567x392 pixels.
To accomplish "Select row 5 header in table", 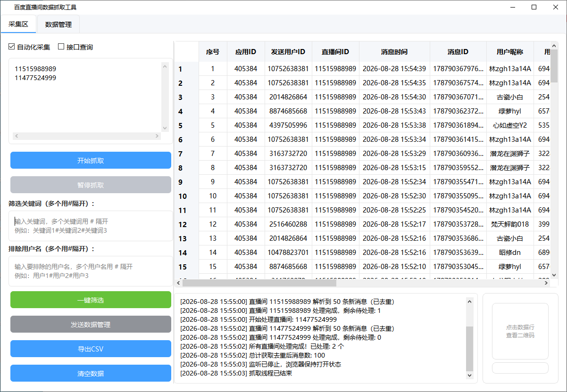I will (x=186, y=125).
